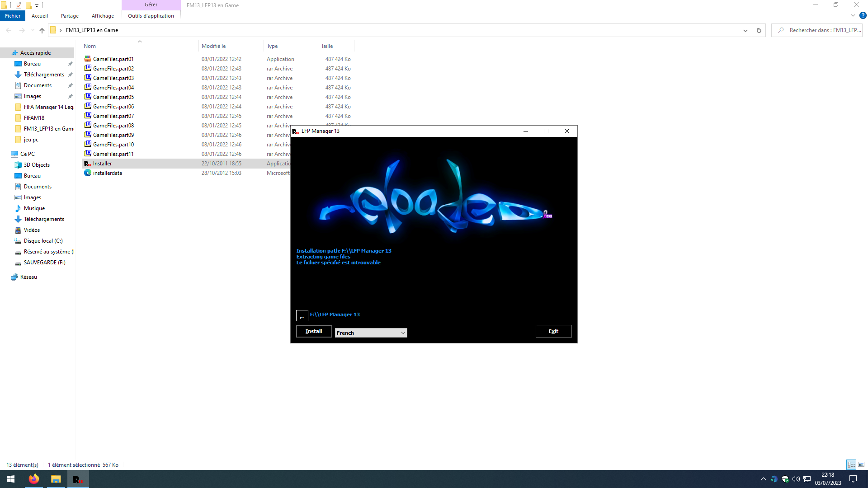Open the volume speaker tray icon
This screenshot has width=868, height=488.
pyautogui.click(x=796, y=479)
